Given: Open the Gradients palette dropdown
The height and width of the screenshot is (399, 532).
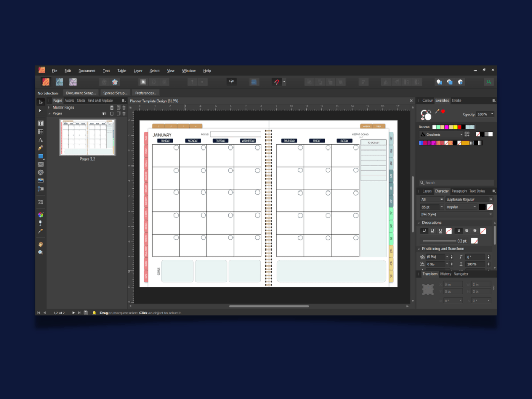Looking at the screenshot, I should [x=461, y=135].
